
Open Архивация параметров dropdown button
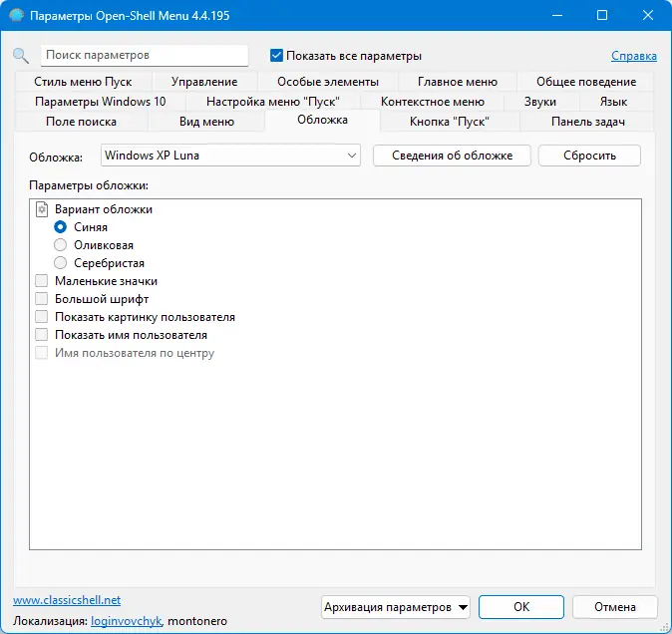[x=396, y=607]
